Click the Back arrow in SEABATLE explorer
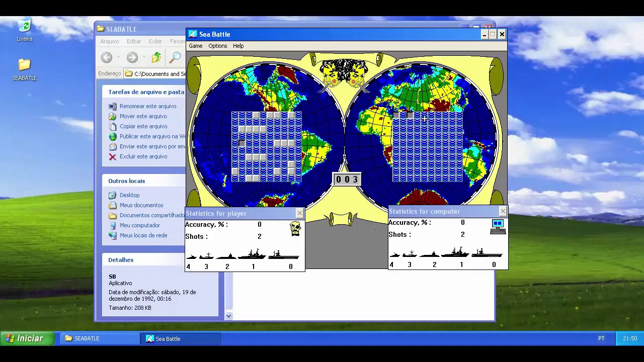Image resolution: width=644 pixels, height=362 pixels. click(x=106, y=57)
